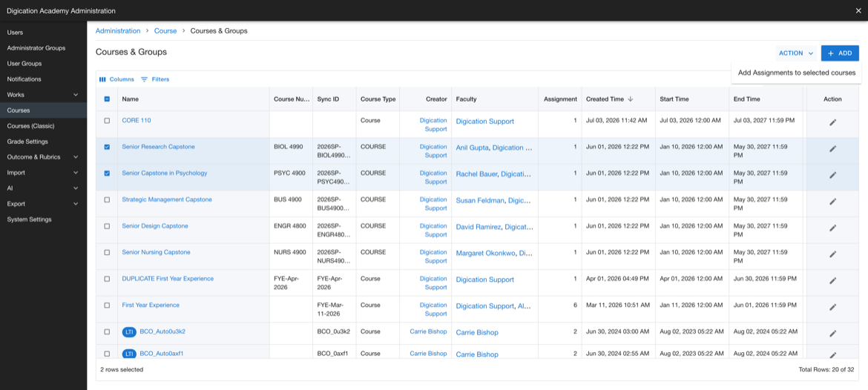Check the First Year Experience row checkbox
Viewport: 868px width, 390px height.
click(x=107, y=305)
